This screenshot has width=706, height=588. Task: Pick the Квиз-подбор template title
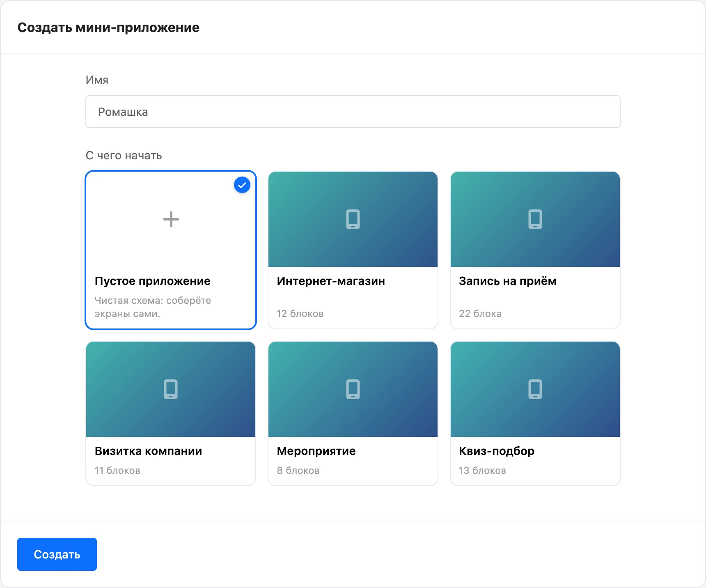click(497, 451)
